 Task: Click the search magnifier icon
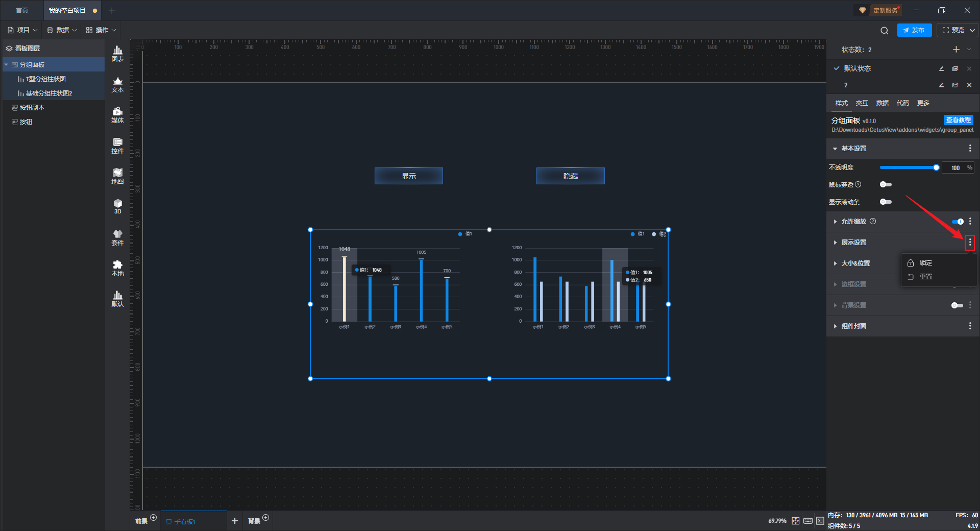[x=885, y=31]
